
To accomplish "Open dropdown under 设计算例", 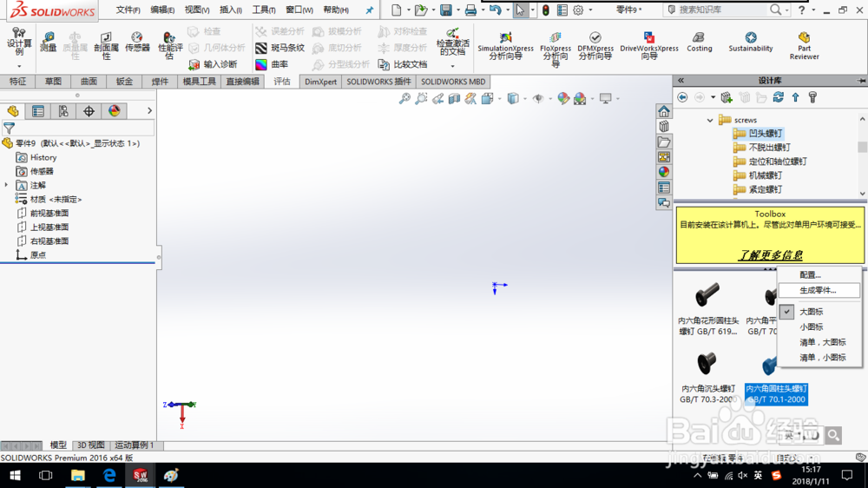I will pyautogui.click(x=19, y=67).
